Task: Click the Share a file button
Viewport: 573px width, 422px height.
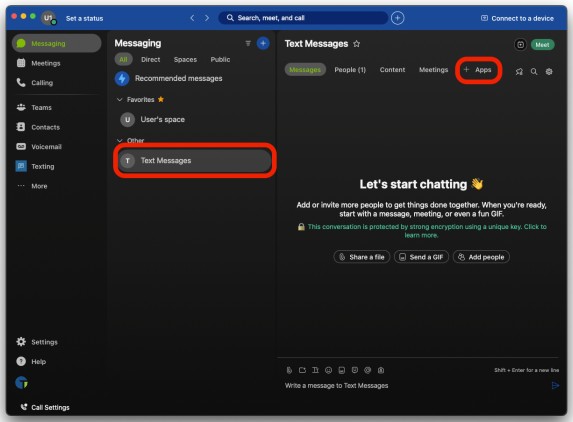Action: click(x=362, y=257)
